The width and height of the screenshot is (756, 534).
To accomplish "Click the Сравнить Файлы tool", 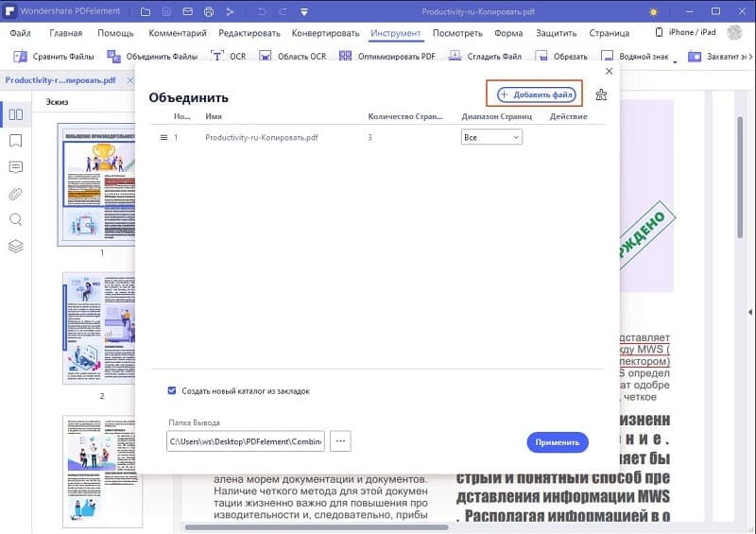I will coord(54,57).
